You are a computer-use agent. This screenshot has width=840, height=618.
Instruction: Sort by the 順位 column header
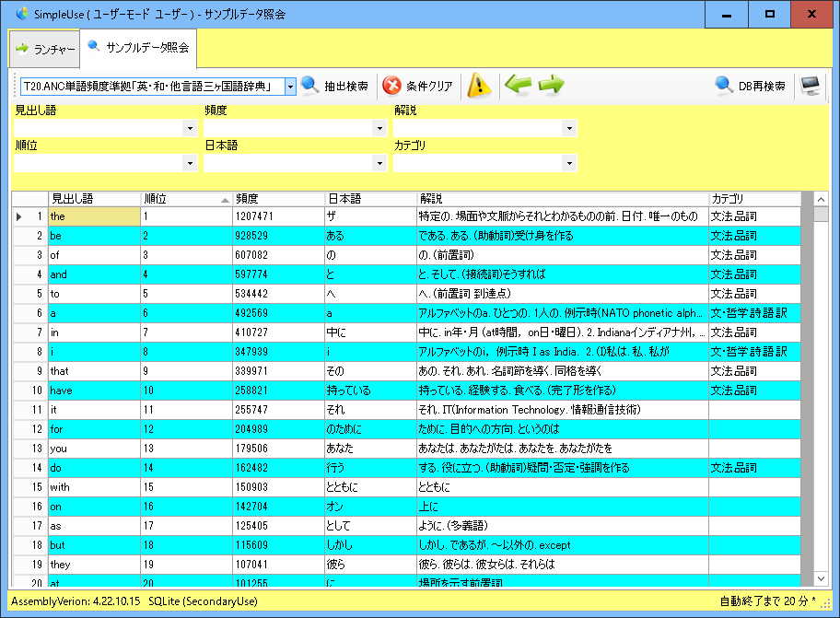click(186, 199)
